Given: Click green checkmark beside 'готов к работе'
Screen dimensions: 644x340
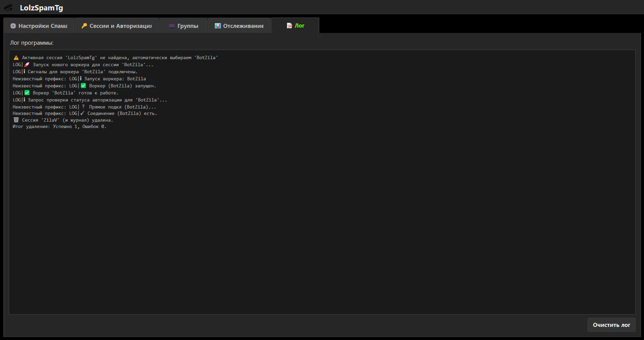Looking at the screenshot, I should [27, 93].
